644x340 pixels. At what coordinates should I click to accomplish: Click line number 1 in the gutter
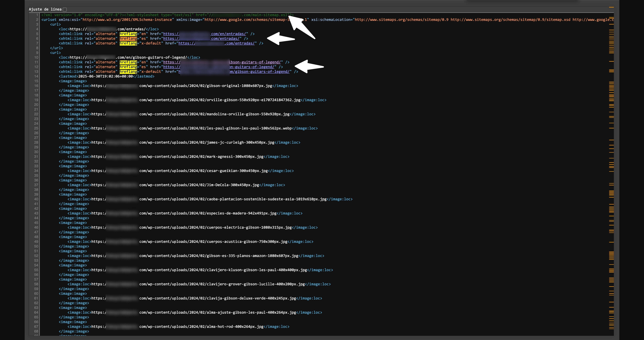[37, 15]
